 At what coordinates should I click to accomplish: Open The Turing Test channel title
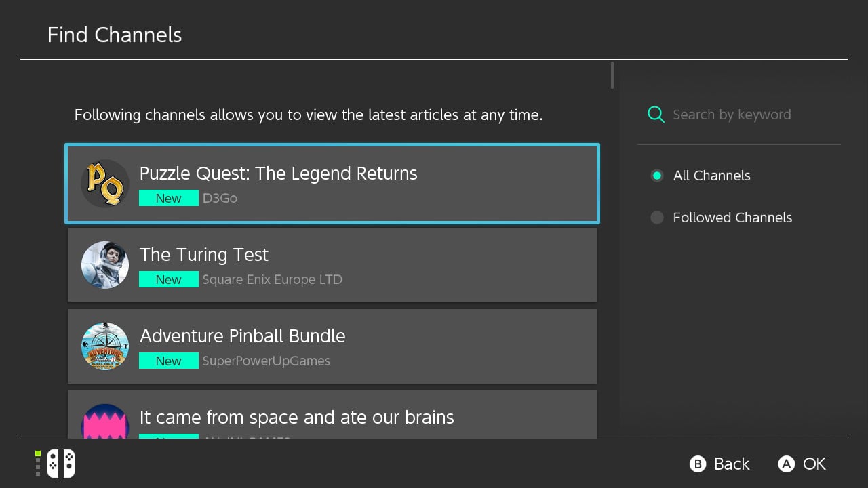[204, 255]
